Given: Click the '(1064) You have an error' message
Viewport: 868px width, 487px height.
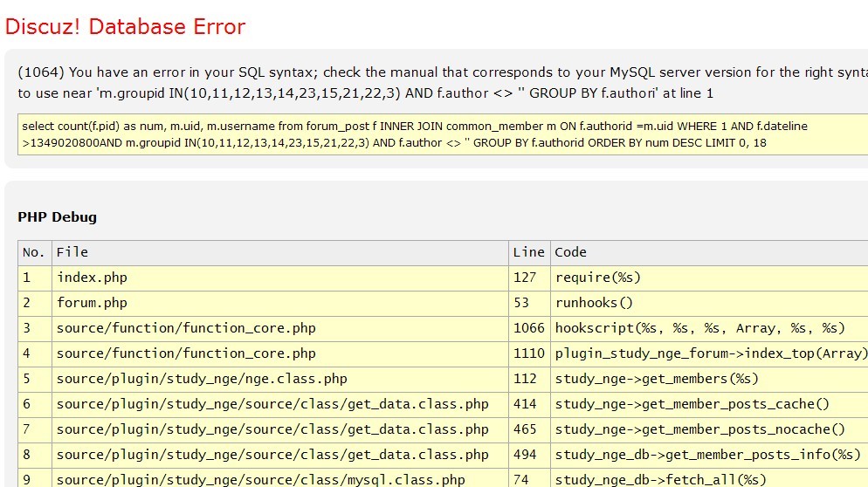Looking at the screenshot, I should click(x=443, y=82).
